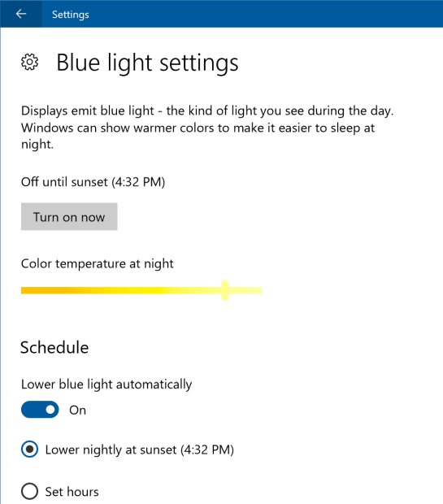
Task: Click the Schedule section heading
Action: pyautogui.click(x=54, y=347)
